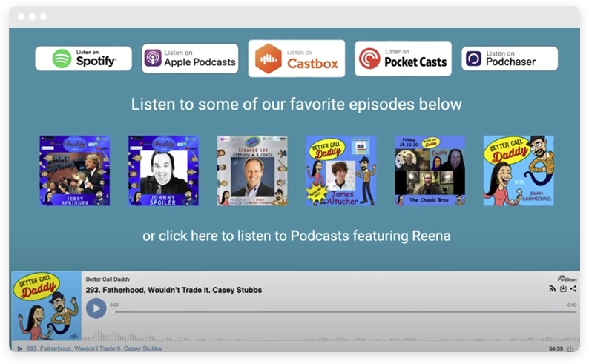The height and width of the screenshot is (364, 589).
Task: Click the player's share icon
Action: [x=573, y=288]
